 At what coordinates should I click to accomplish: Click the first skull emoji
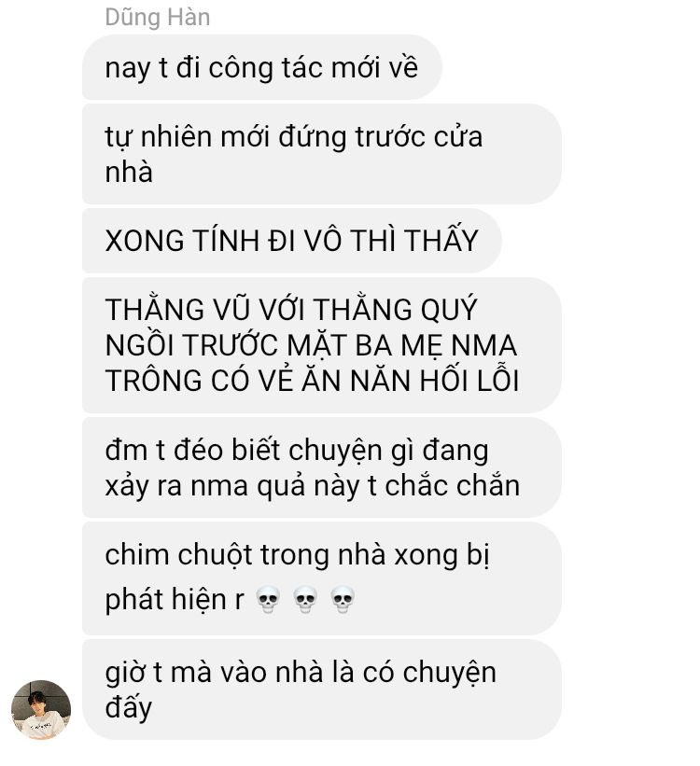pos(268,600)
